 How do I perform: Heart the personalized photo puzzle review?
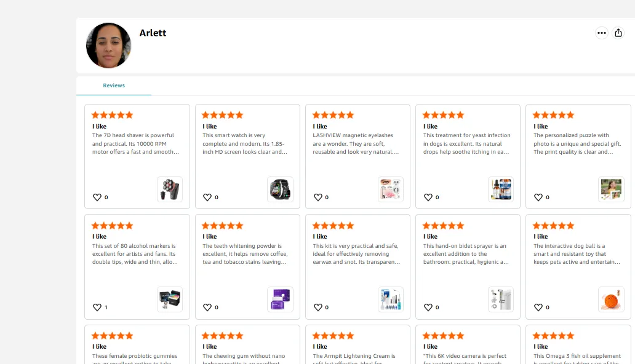click(x=538, y=197)
